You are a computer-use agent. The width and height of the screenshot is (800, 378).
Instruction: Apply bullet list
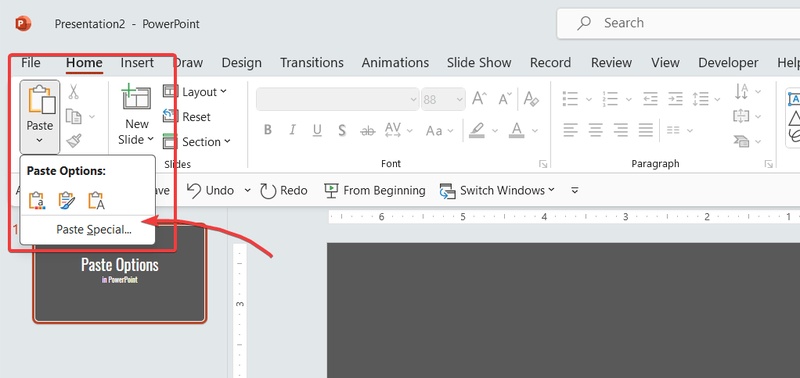570,98
